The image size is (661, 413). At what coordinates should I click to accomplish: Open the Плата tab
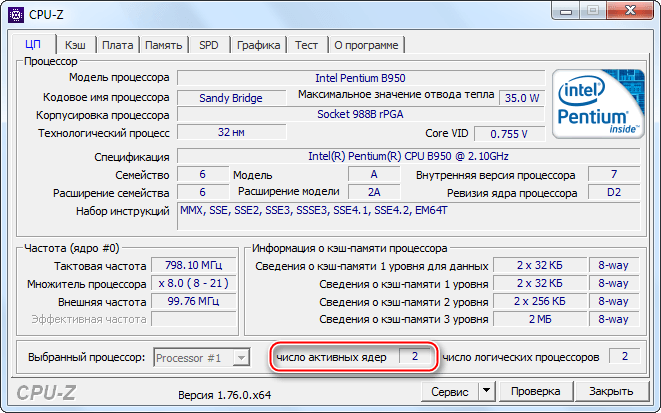pos(118,45)
